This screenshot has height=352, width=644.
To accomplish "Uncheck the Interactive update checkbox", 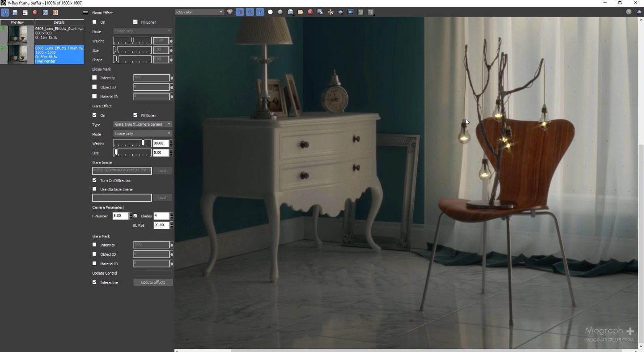I will tap(94, 282).
